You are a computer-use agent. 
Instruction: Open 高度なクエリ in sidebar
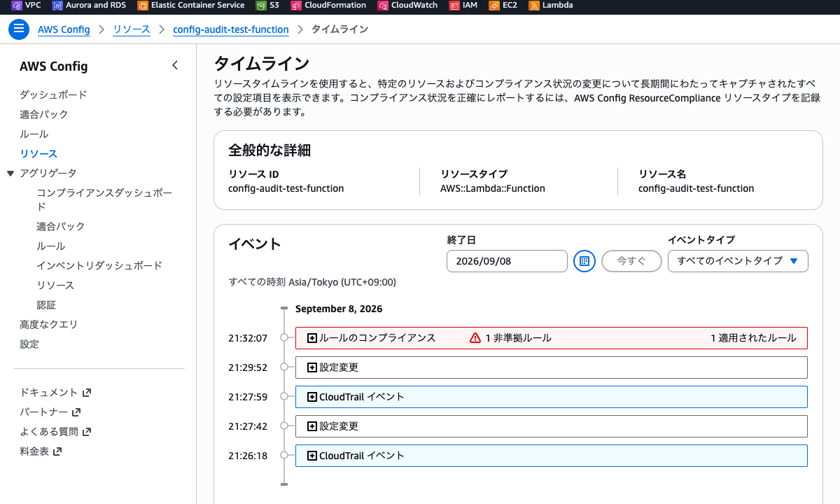pos(48,324)
